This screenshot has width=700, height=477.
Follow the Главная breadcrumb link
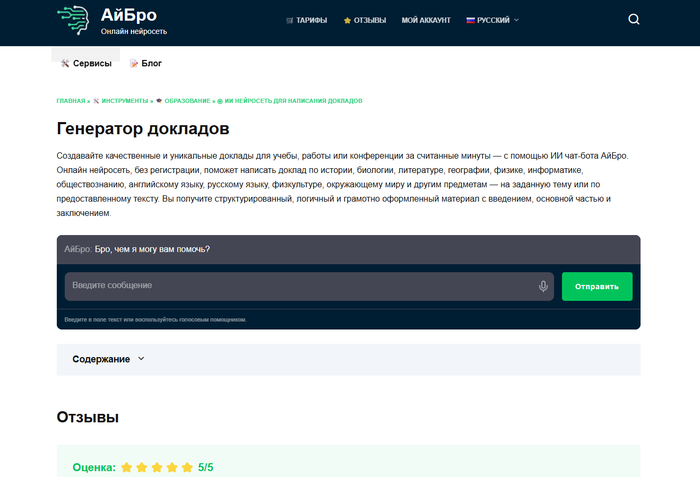tap(71, 101)
